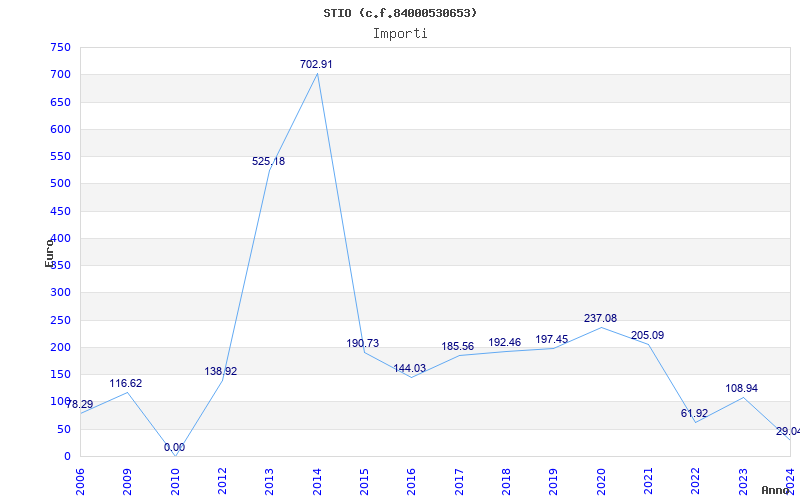Click the 550 y-axis value
Image resolution: width=800 pixels, height=500 pixels.
(60, 157)
